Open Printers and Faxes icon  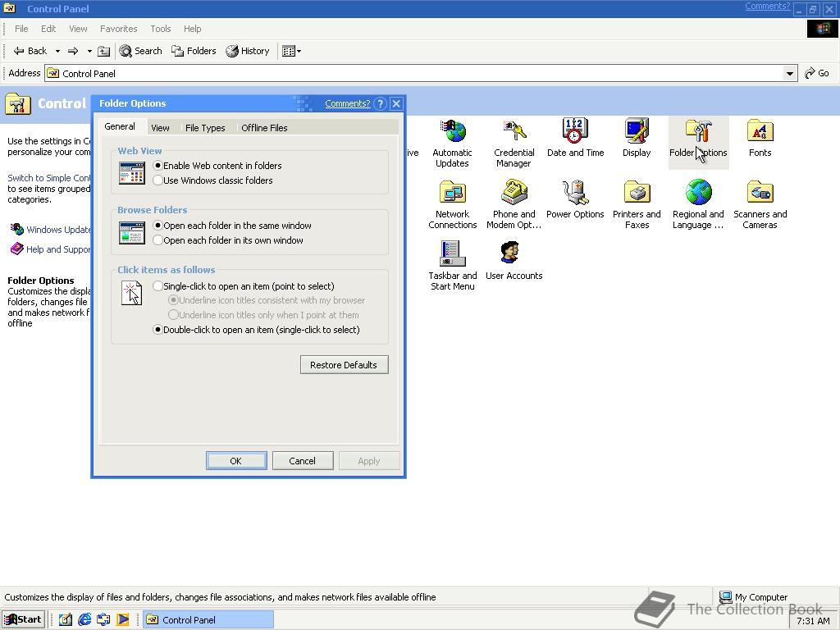click(637, 204)
